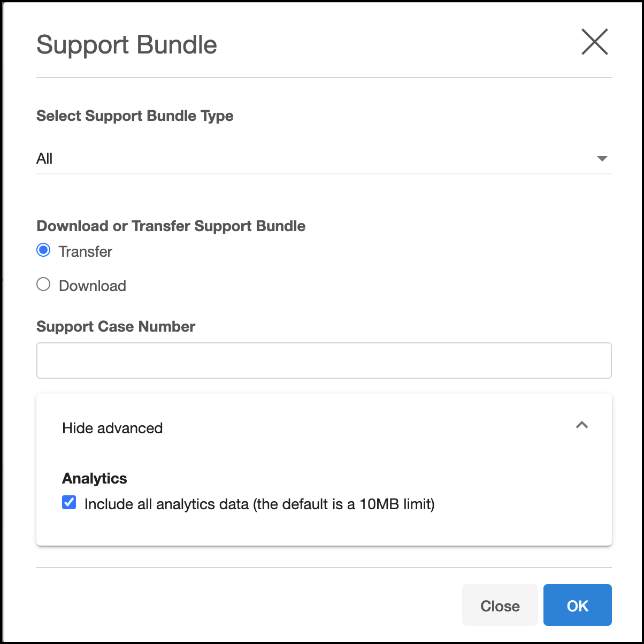Viewport: 644px width, 644px height.
Task: Select the Download radio button
Action: [x=43, y=285]
